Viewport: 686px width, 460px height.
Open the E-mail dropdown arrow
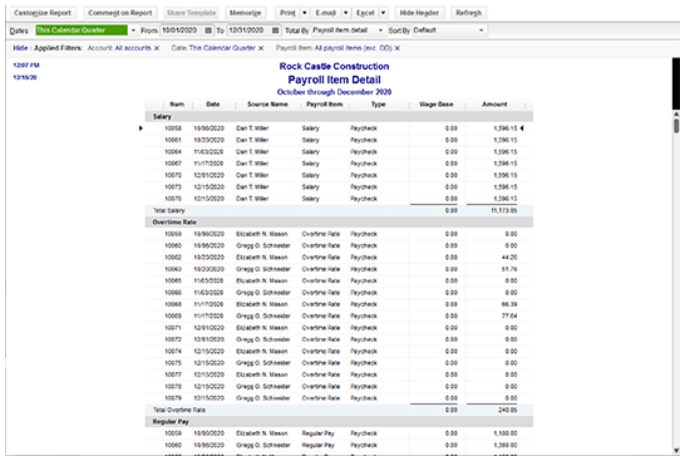tap(346, 13)
